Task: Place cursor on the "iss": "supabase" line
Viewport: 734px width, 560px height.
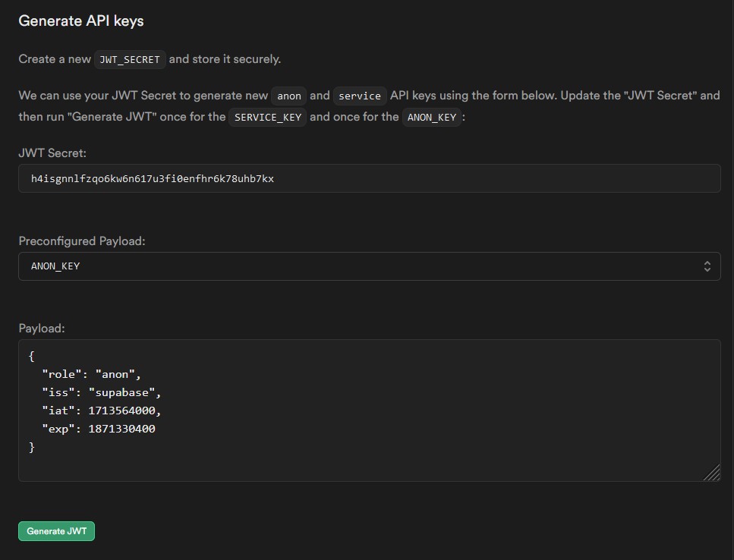Action: click(101, 392)
